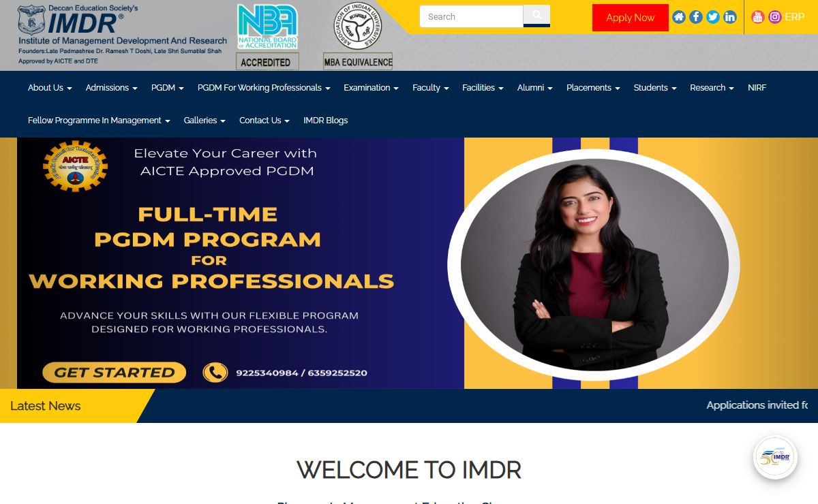Click the woman's portrait on banner

point(594,265)
